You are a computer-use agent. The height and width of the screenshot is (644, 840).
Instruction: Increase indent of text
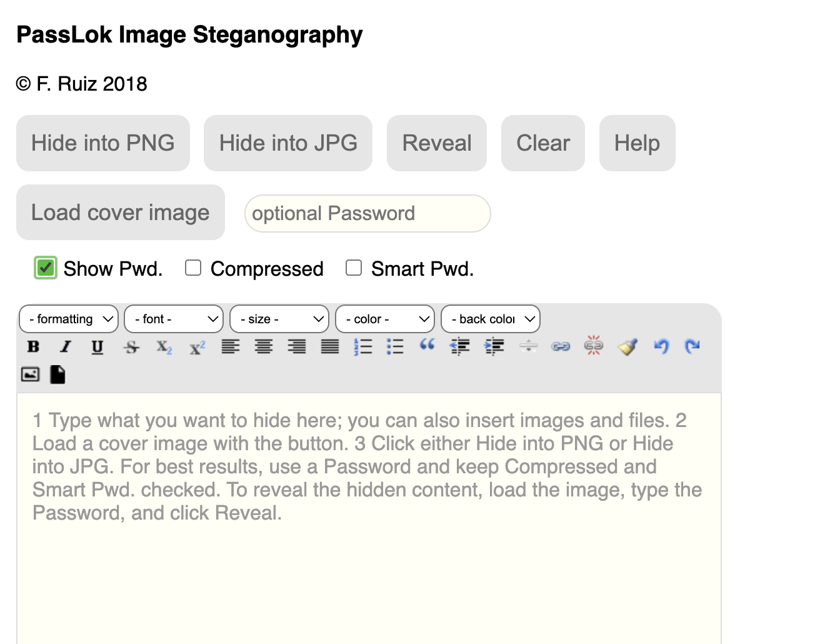494,346
